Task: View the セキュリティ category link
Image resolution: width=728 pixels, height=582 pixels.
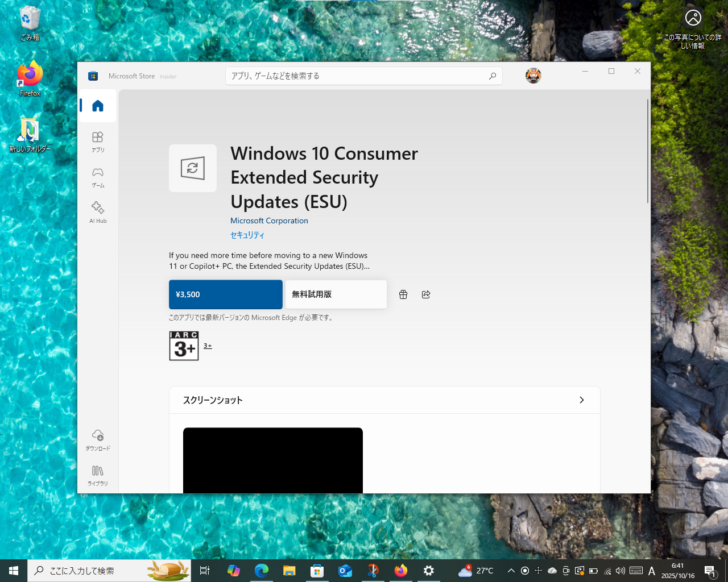Action: pos(247,235)
